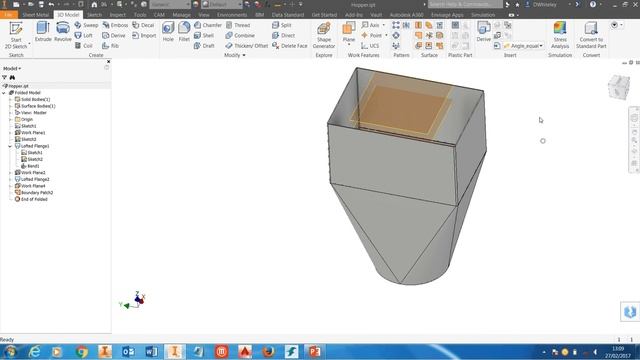Choose the Direct edit tool

coord(283,36)
